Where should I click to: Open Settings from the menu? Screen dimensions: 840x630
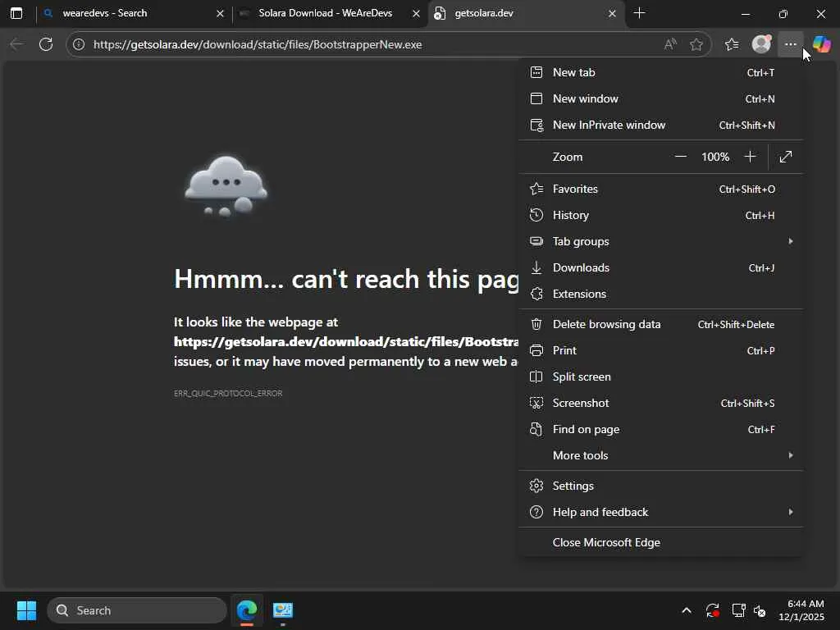pos(660,486)
